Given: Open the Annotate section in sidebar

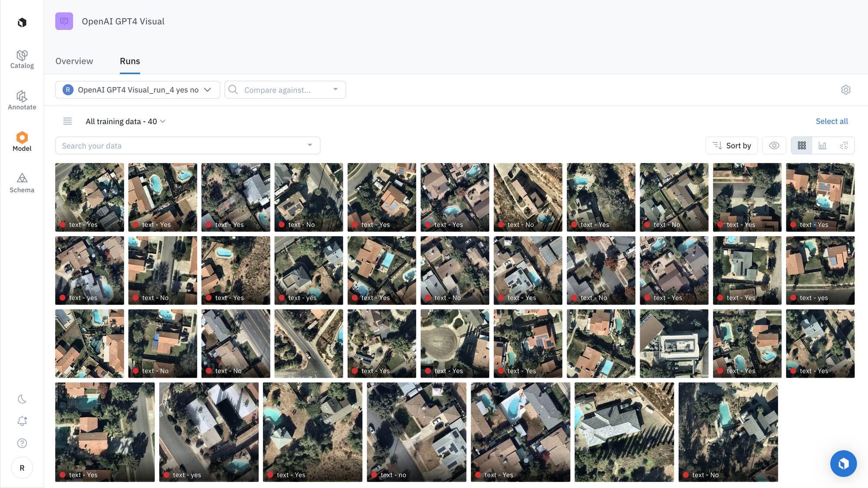Looking at the screenshot, I should click(x=22, y=101).
